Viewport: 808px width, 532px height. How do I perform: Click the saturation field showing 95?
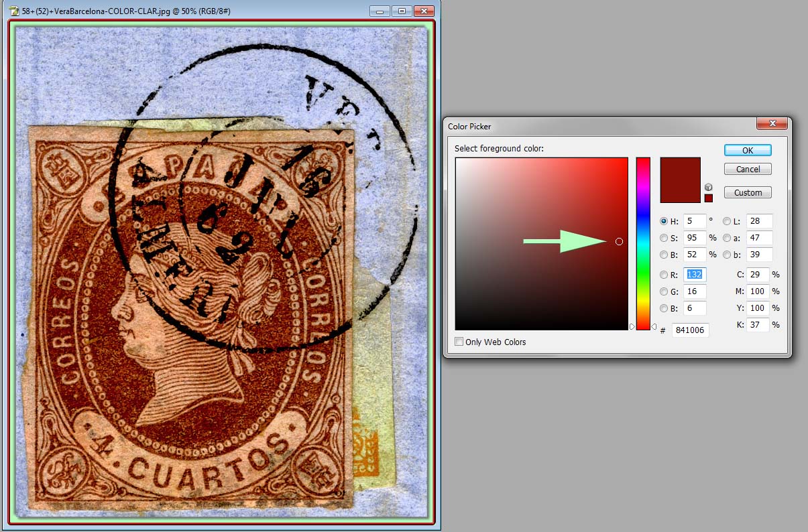(x=695, y=238)
